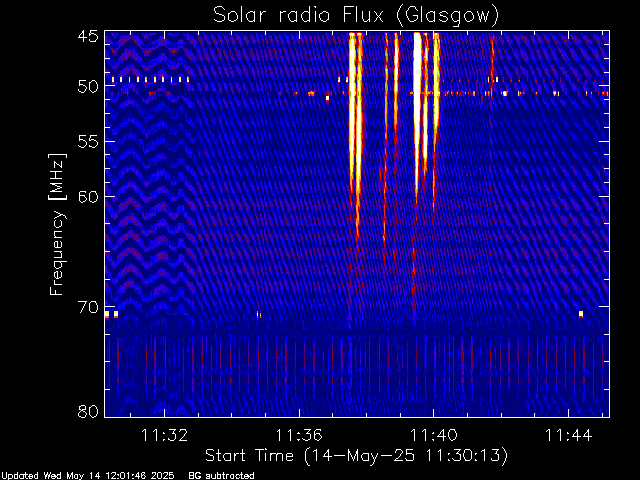This screenshot has width=640, height=480.
Task: Click the 'Updated Wed May 14 12:01:46 2025' text
Action: [x=87, y=476]
